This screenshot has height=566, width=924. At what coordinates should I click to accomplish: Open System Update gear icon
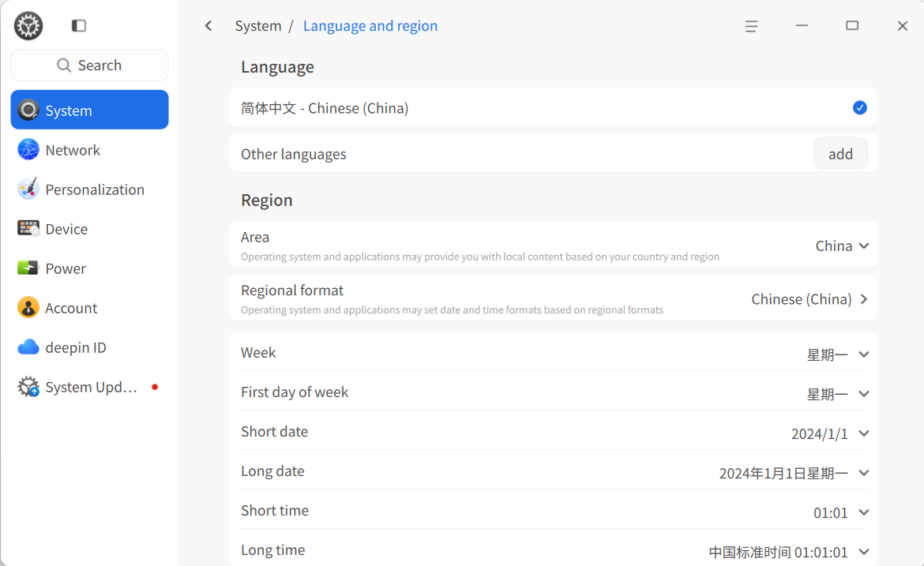(x=28, y=387)
